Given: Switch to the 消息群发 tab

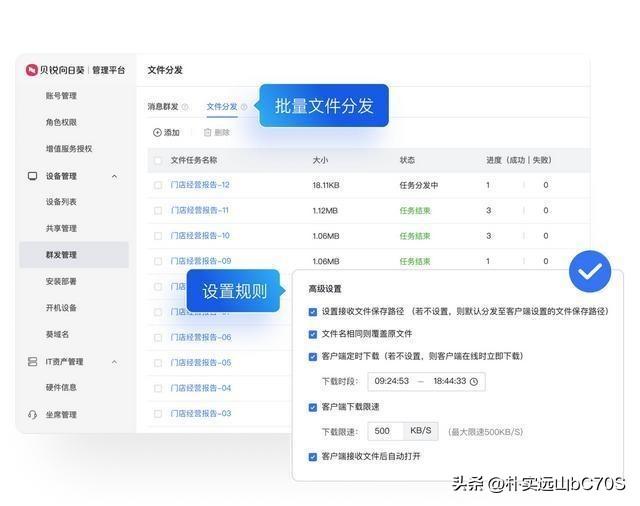Looking at the screenshot, I should point(163,107).
